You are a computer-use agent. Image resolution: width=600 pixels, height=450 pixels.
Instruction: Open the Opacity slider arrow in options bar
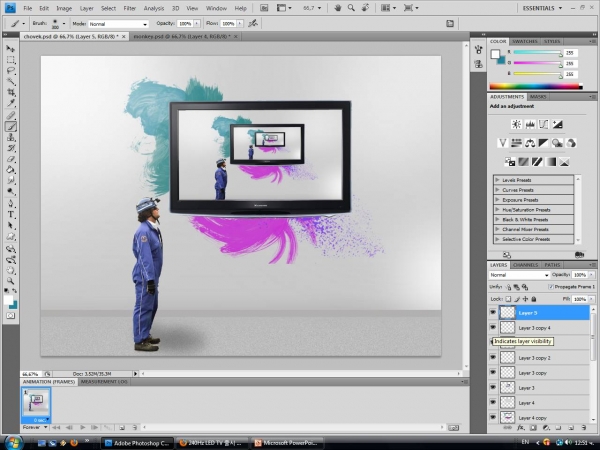(x=197, y=24)
